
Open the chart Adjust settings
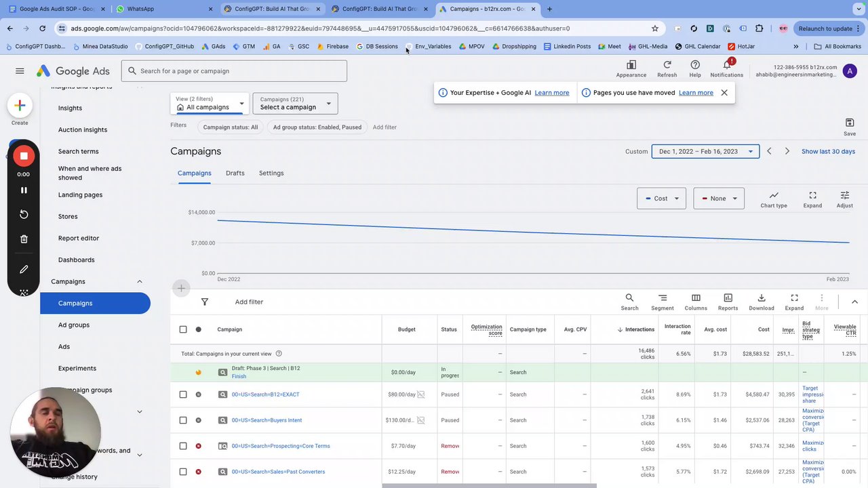[x=845, y=199]
